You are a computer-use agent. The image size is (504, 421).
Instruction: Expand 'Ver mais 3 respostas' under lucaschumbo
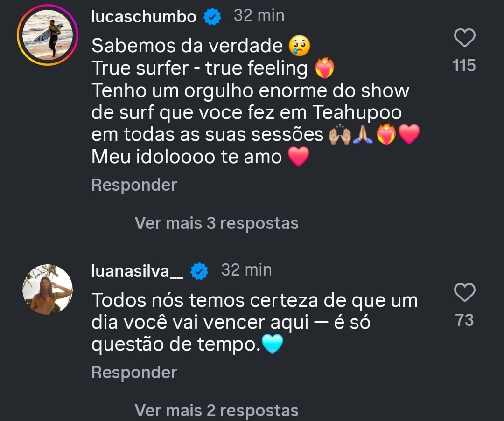point(217,223)
